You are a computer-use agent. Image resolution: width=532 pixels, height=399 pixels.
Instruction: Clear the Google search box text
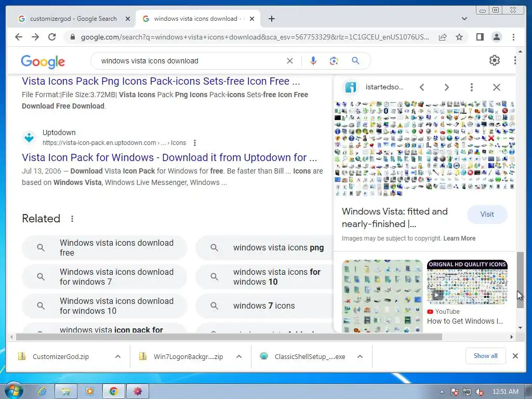(x=290, y=61)
